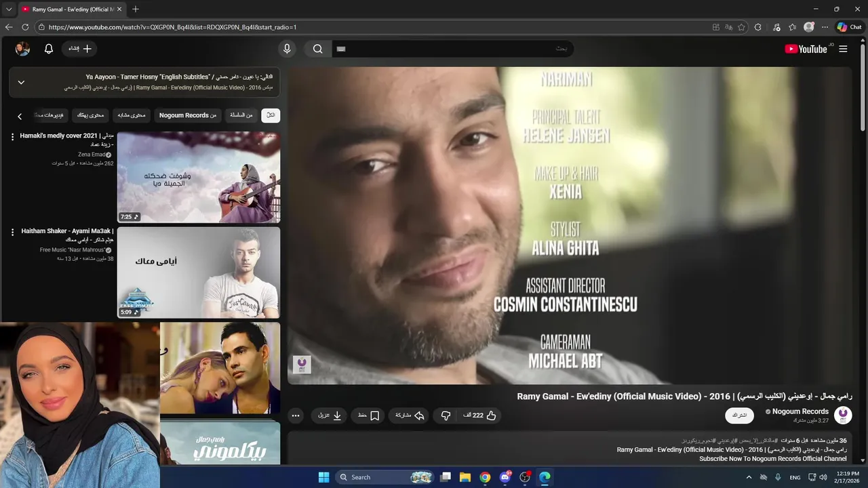Open the Amr Diab couple thumbnail video
Image resolution: width=868 pixels, height=488 pixels.
pyautogui.click(x=220, y=367)
